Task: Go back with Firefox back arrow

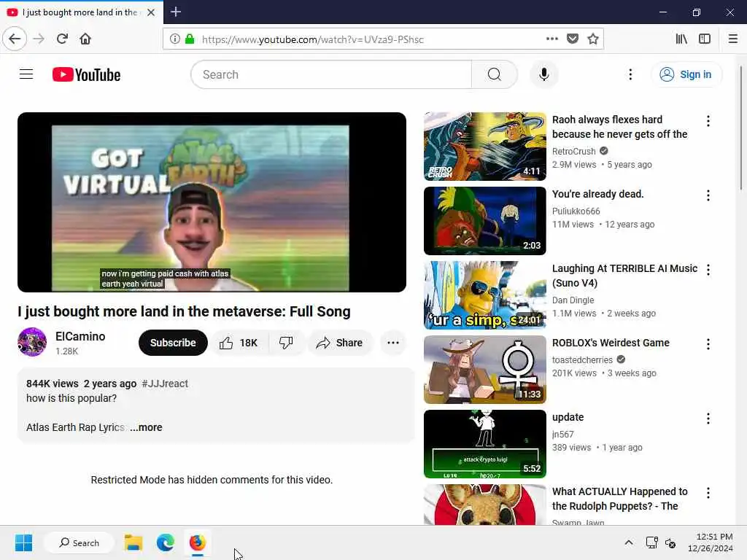Action: pyautogui.click(x=15, y=39)
